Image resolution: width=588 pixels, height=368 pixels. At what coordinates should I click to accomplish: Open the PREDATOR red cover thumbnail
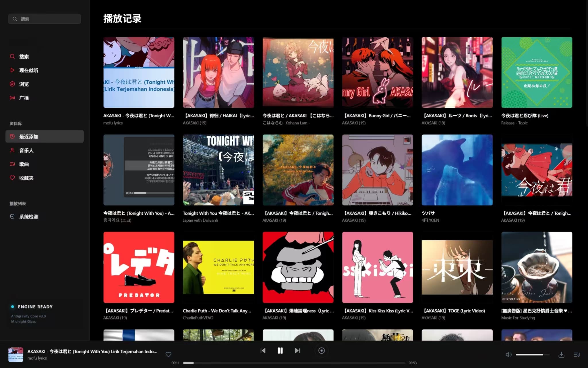[139, 267]
